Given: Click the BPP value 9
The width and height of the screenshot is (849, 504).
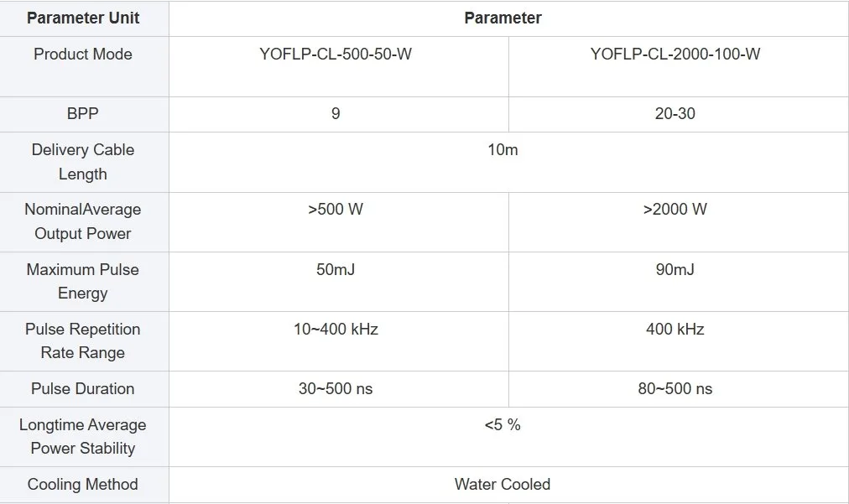Looking at the screenshot, I should (x=336, y=114).
